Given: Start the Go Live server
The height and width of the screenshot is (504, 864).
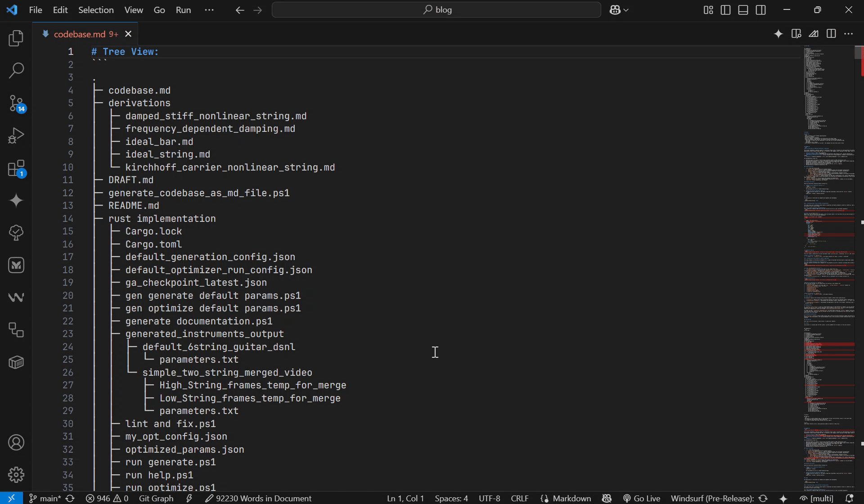Looking at the screenshot, I should coord(641,498).
